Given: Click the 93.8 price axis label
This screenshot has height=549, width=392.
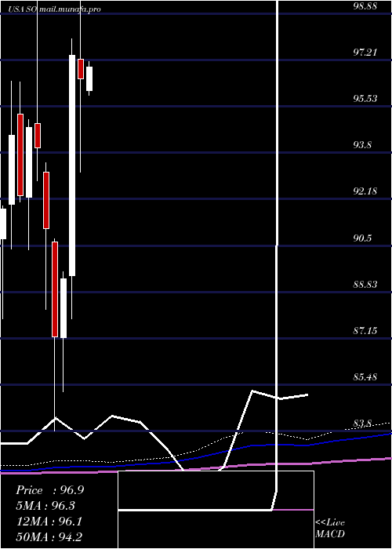Looking at the screenshot, I should tap(362, 145).
